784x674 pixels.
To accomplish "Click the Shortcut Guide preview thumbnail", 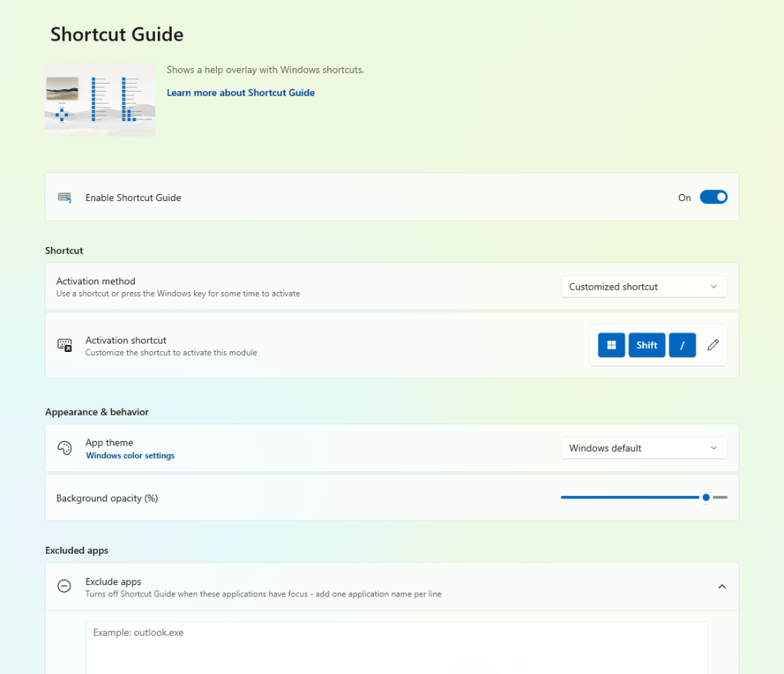I will tap(100, 99).
